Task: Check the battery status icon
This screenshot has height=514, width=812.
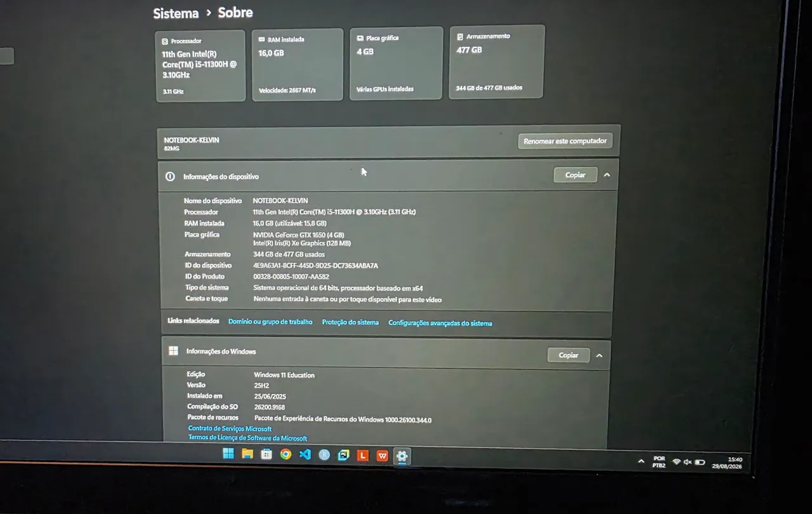Action: point(700,462)
